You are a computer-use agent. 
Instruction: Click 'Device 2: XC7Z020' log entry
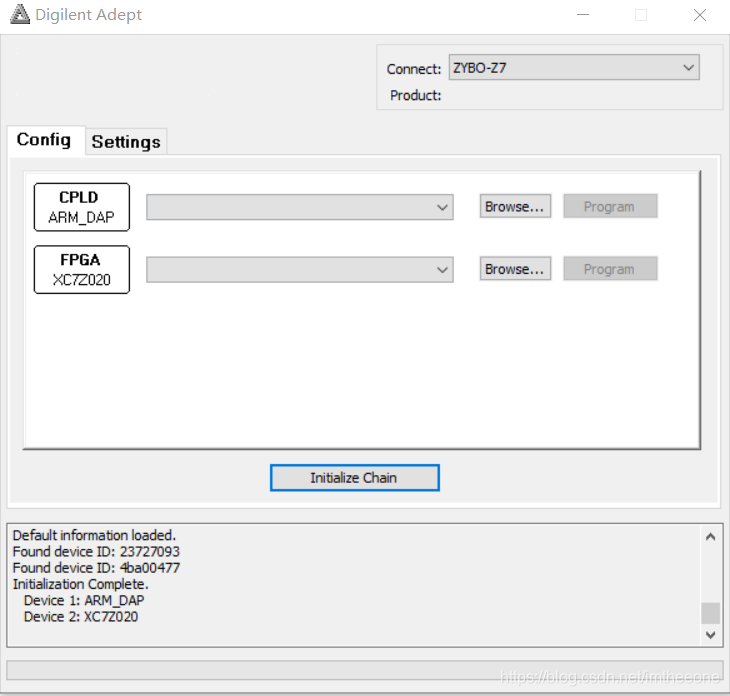[x=81, y=617]
